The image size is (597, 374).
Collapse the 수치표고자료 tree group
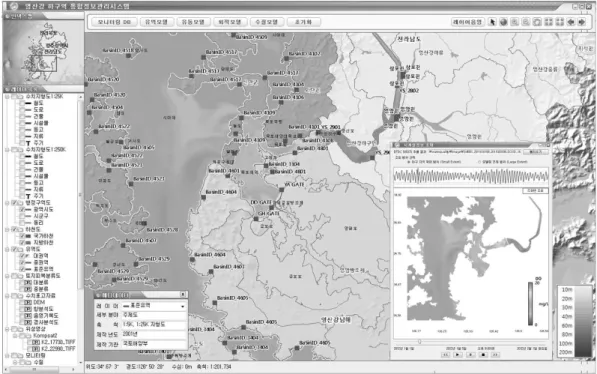(7, 296)
